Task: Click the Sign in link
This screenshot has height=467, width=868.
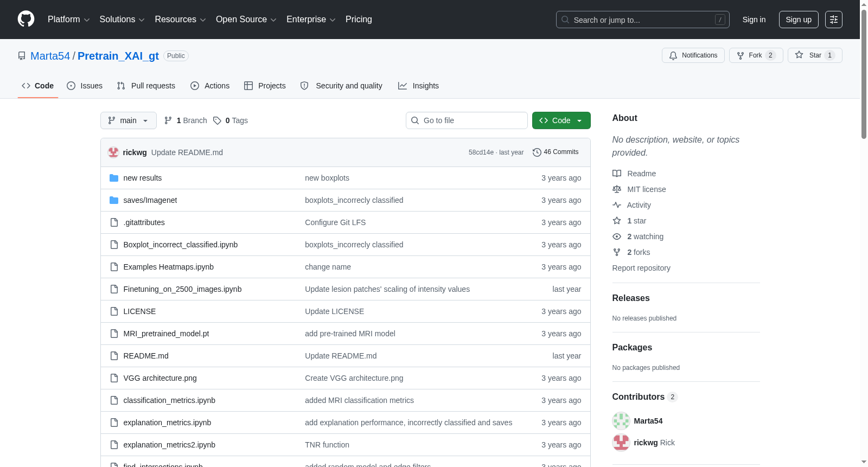Action: pos(754,20)
